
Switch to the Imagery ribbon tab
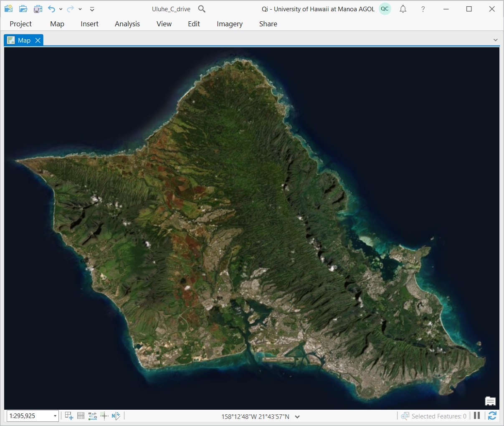pyautogui.click(x=230, y=24)
